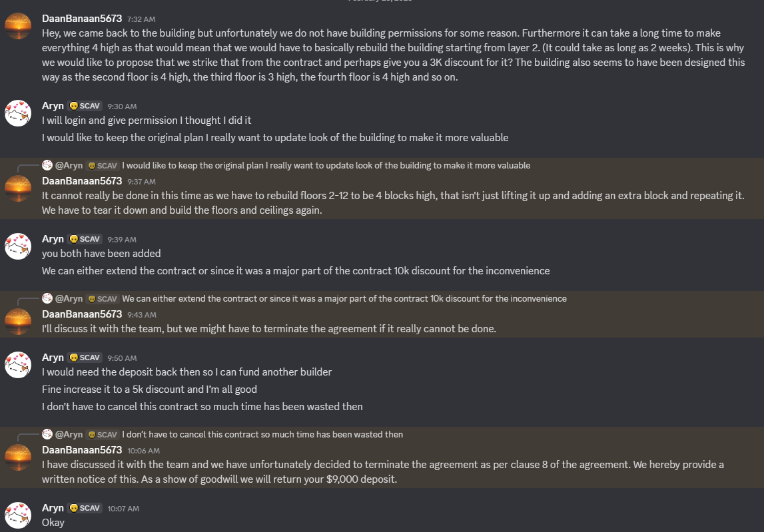Click the SCAV tag badge at 9:30 AM
Viewport: 764px width, 532px height.
tap(85, 106)
